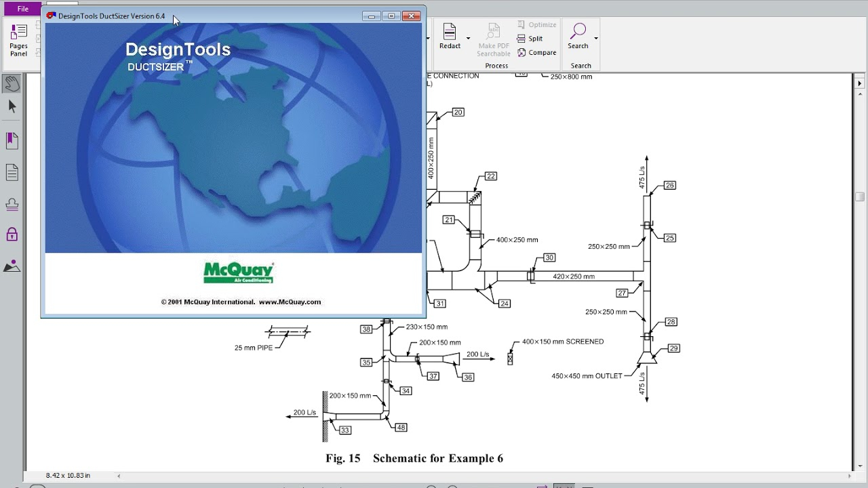Open the page thumbnails side panel
The width and height of the screenshot is (868, 488).
tap(12, 173)
